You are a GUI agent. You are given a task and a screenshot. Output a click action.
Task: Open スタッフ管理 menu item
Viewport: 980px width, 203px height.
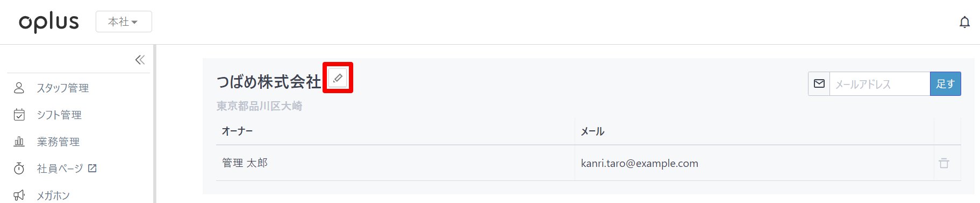coord(63,88)
